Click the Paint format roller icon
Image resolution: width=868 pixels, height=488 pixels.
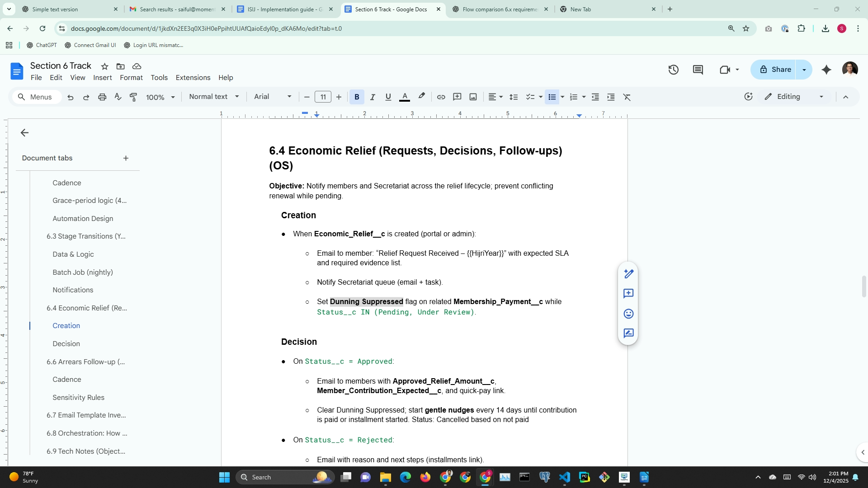(133, 97)
